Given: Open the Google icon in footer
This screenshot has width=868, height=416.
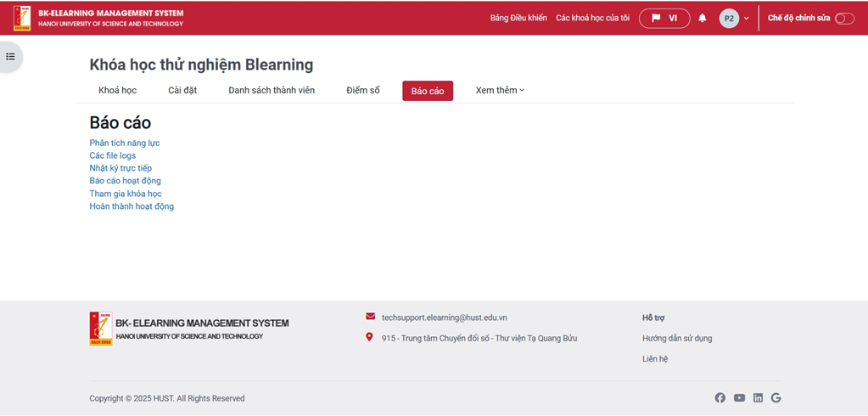Looking at the screenshot, I should coord(776,397).
